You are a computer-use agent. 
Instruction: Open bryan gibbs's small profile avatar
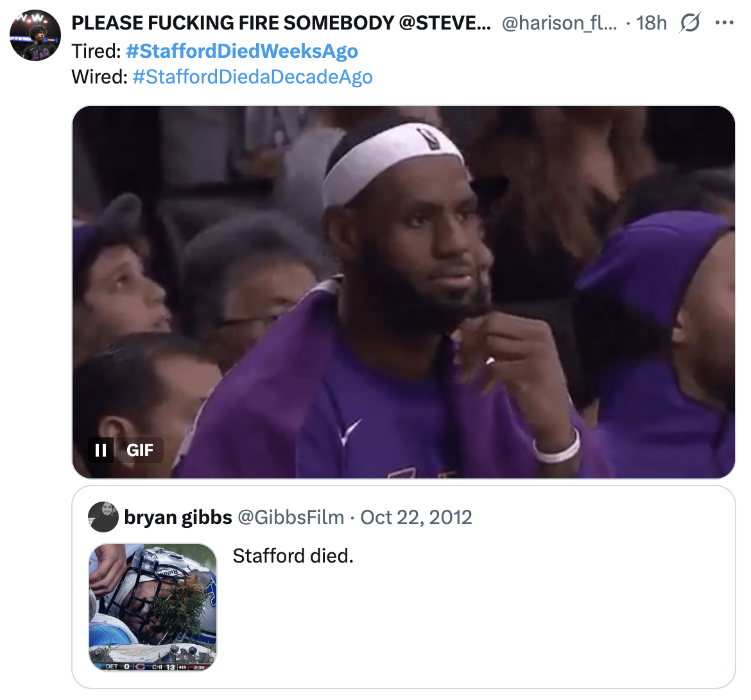[x=103, y=517]
